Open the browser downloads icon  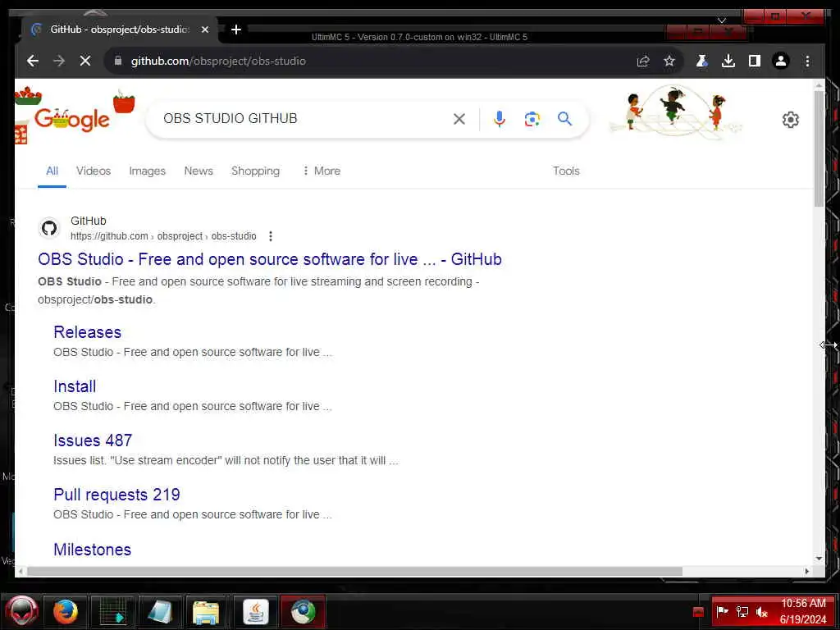coord(728,61)
